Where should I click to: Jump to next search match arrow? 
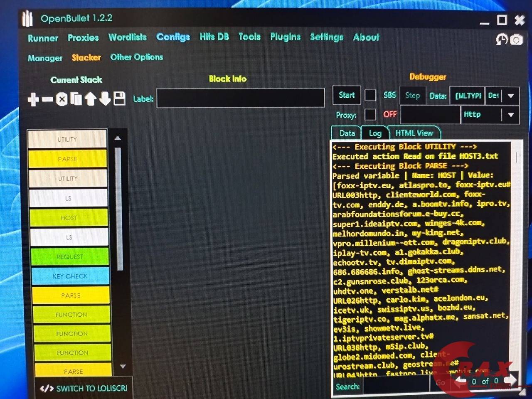tap(510, 379)
